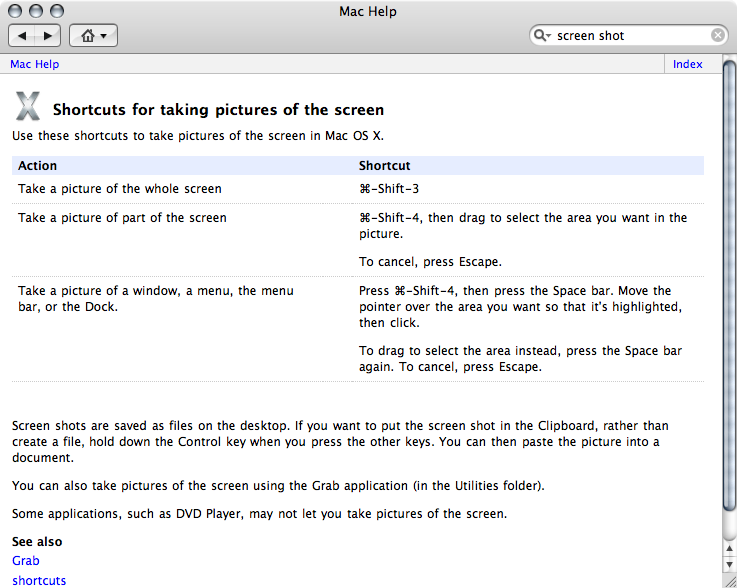Click the Mac OS X logo icon
The image size is (737, 588).
coord(28,107)
